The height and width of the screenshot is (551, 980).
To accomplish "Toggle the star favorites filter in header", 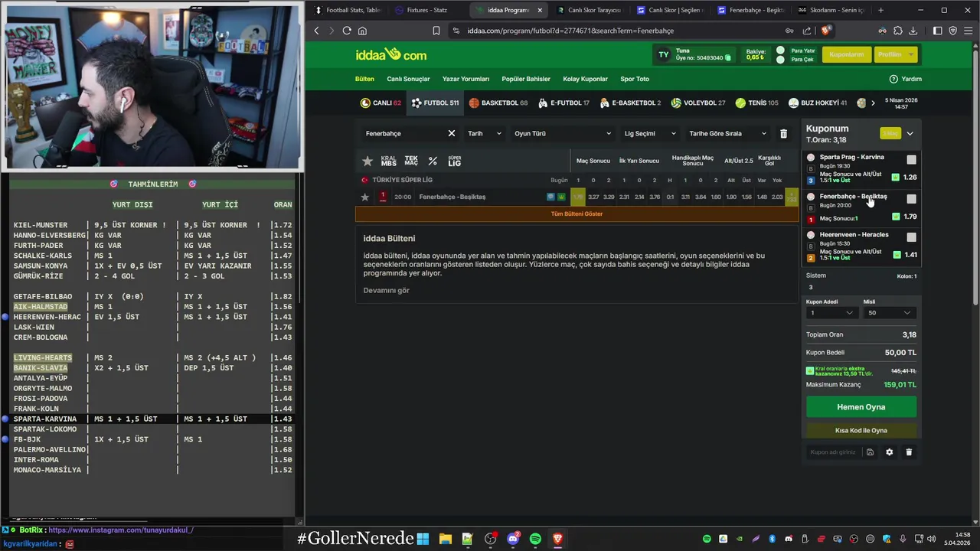I will click(367, 161).
